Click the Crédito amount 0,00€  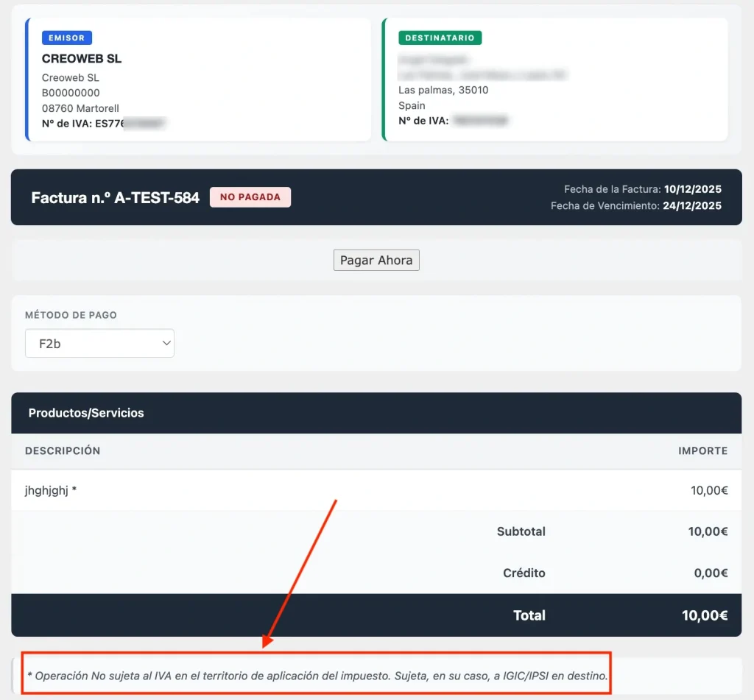pos(711,573)
